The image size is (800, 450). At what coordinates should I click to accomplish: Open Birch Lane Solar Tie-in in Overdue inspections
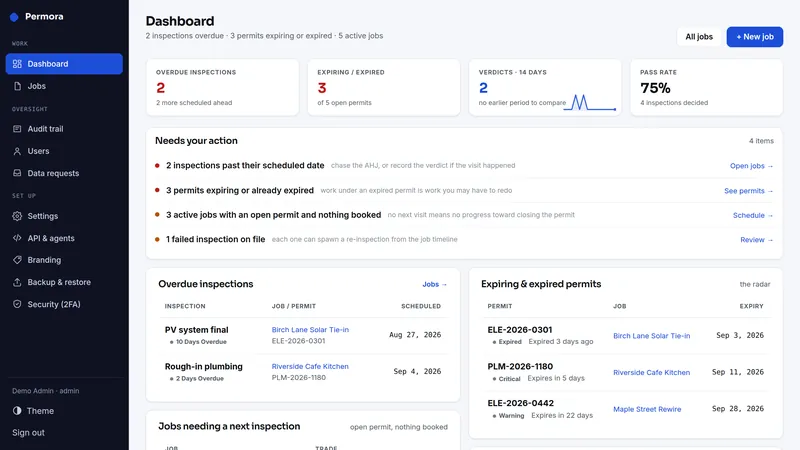pyautogui.click(x=310, y=330)
